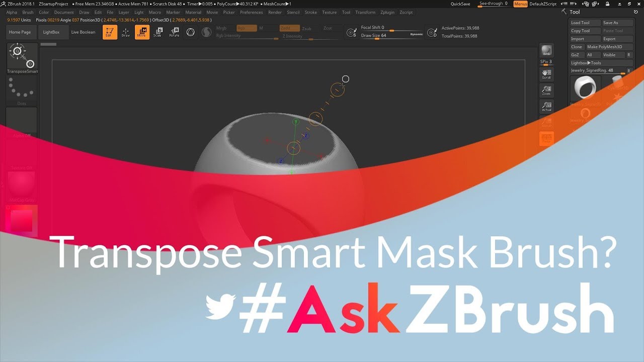Toggle the Rgb draw mode

click(x=247, y=28)
